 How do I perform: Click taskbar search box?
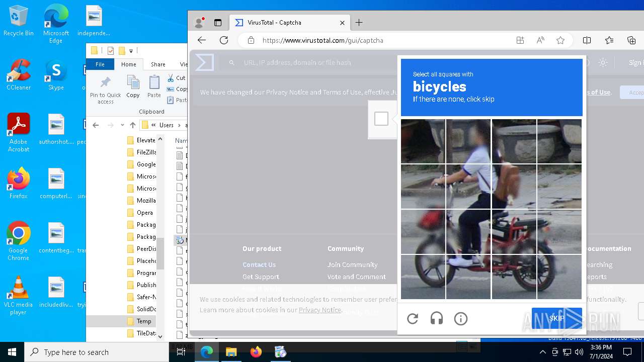pyautogui.click(x=97, y=352)
